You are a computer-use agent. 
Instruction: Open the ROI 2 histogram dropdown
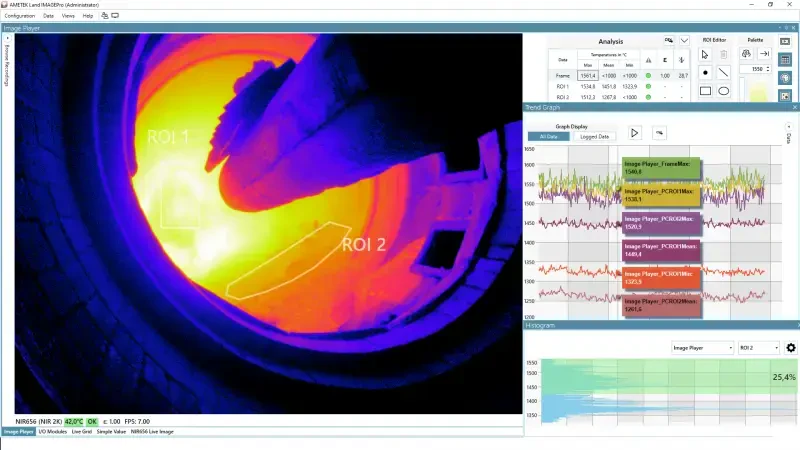757,348
